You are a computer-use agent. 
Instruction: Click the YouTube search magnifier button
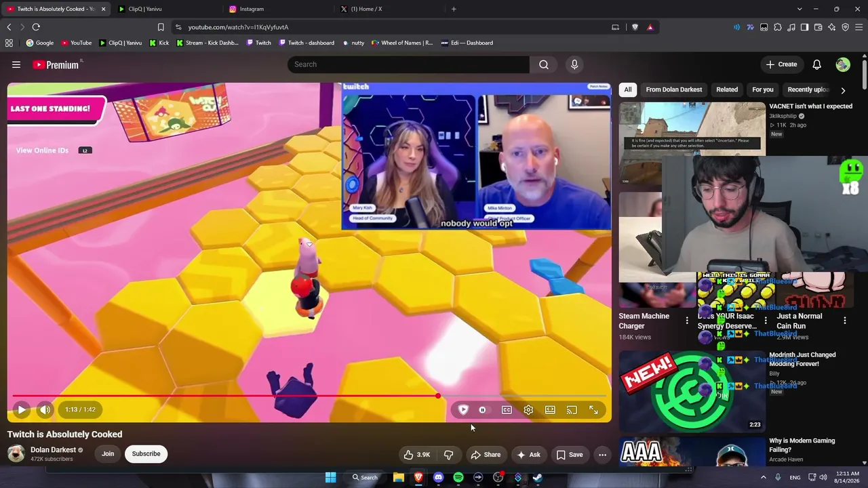(x=544, y=64)
